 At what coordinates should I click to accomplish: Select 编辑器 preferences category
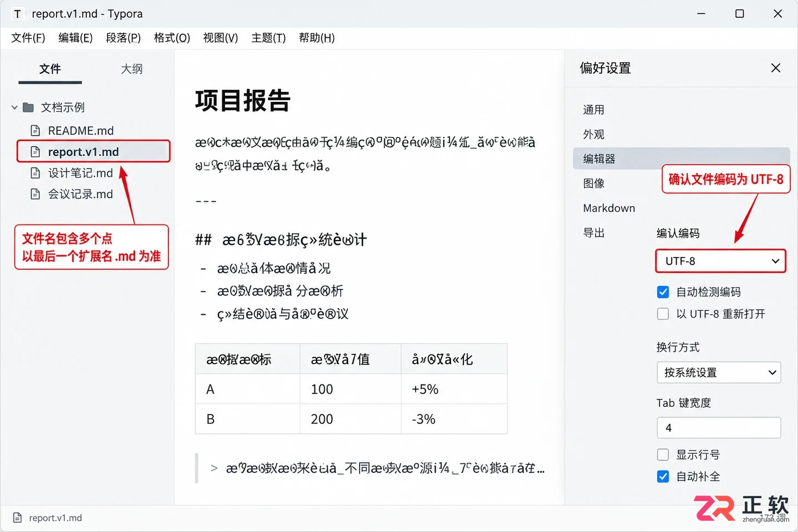(x=682, y=158)
